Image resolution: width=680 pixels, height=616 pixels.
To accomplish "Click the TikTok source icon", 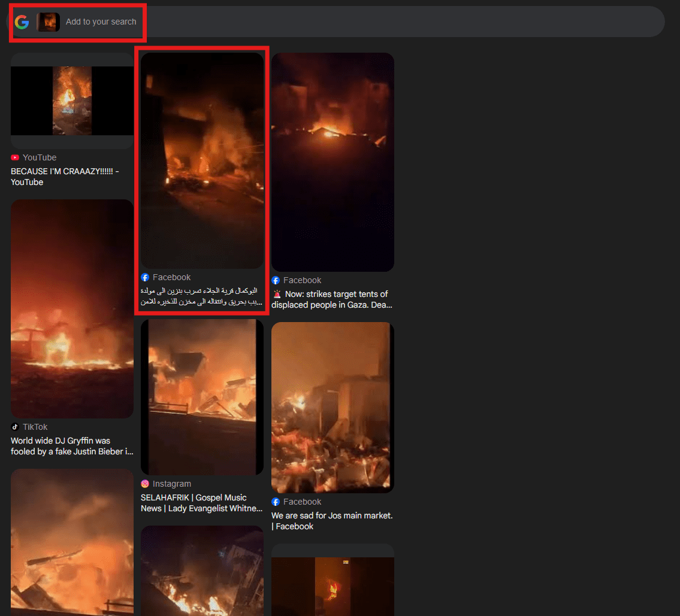I will pyautogui.click(x=15, y=427).
